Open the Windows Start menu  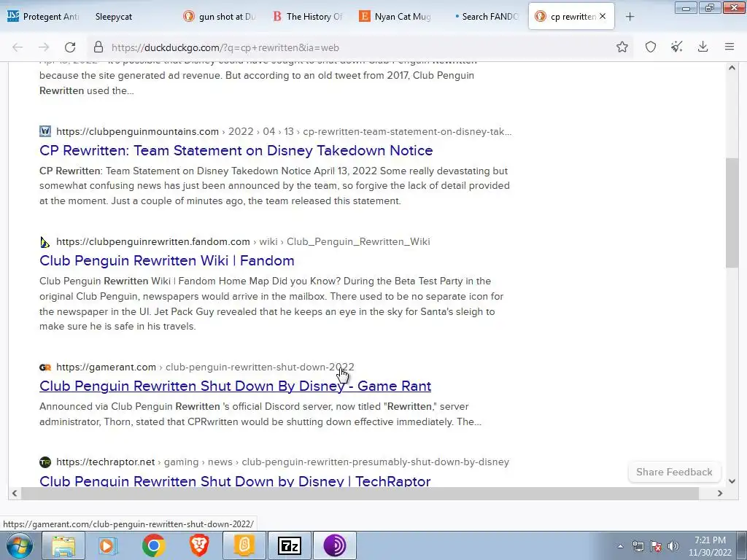[x=19, y=545]
